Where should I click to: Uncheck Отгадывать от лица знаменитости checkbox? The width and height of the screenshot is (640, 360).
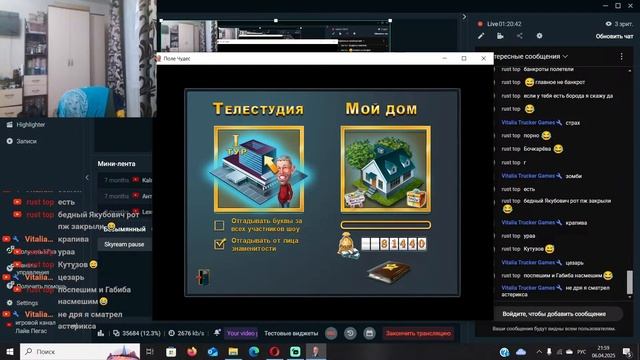click(219, 244)
